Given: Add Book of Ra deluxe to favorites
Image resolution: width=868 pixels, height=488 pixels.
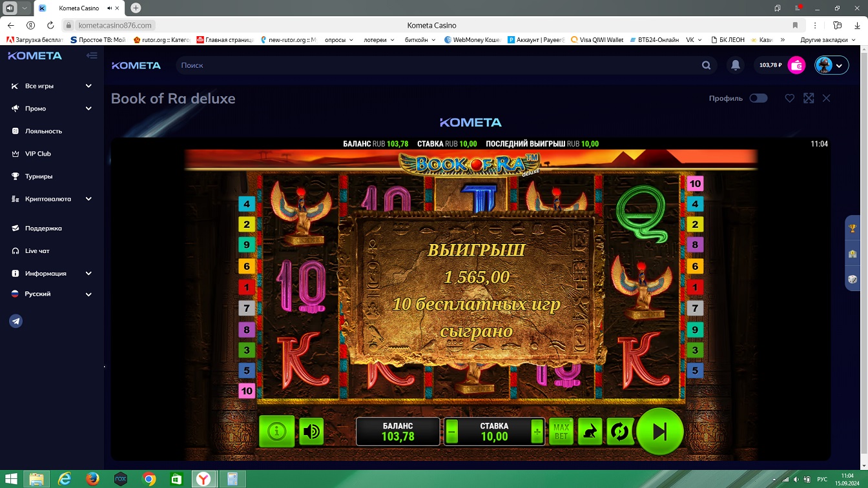Looking at the screenshot, I should click(789, 98).
